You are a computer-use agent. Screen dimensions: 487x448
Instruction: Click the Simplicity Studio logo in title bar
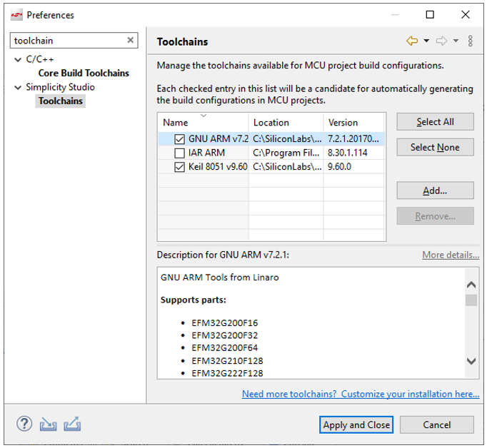click(16, 14)
